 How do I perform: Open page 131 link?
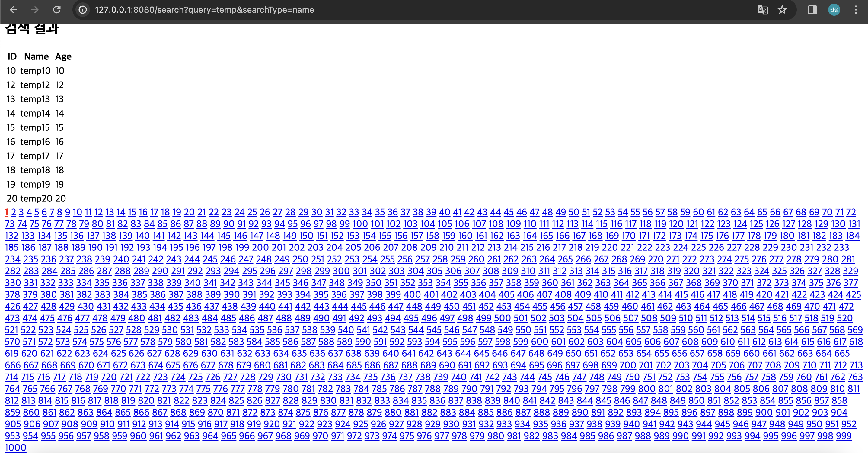pyautogui.click(x=854, y=224)
